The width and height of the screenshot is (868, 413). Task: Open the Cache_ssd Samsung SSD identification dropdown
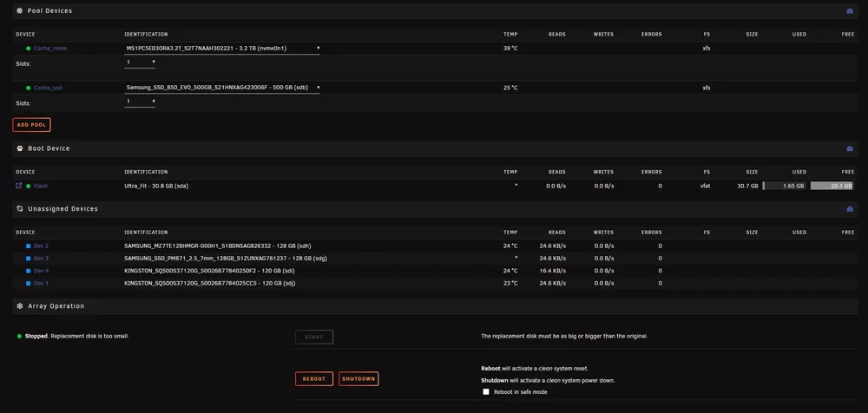pos(222,88)
